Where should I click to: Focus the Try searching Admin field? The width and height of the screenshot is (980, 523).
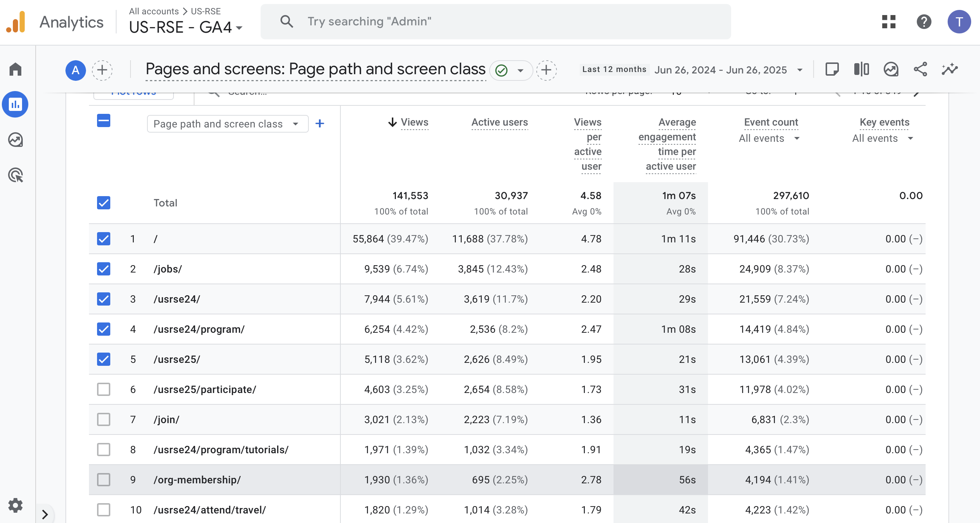[495, 22]
